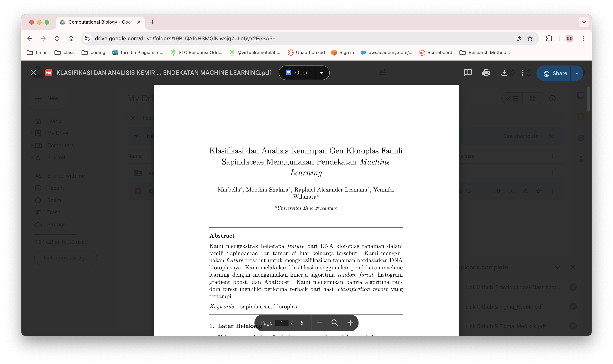Add a comment with the comment icon
This screenshot has width=613, height=364.
click(x=467, y=73)
